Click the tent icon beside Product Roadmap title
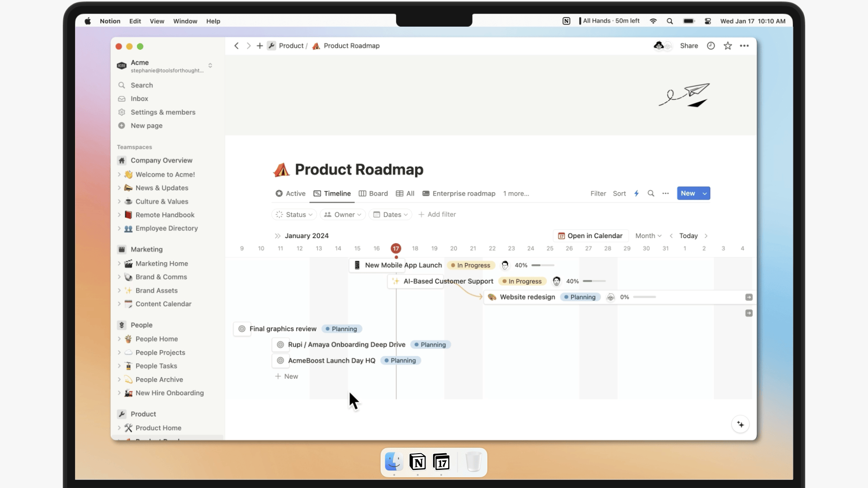 point(281,169)
